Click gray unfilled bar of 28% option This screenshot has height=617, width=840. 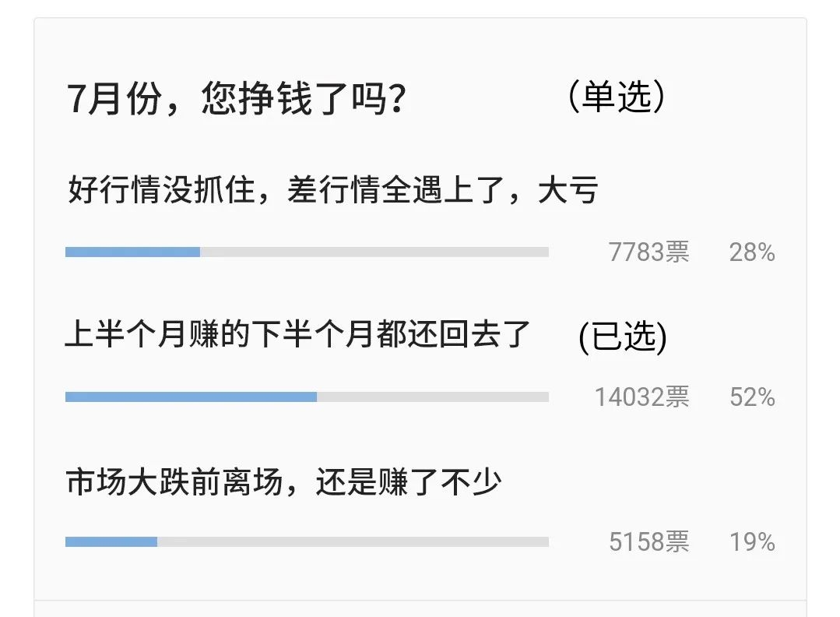coord(374,252)
